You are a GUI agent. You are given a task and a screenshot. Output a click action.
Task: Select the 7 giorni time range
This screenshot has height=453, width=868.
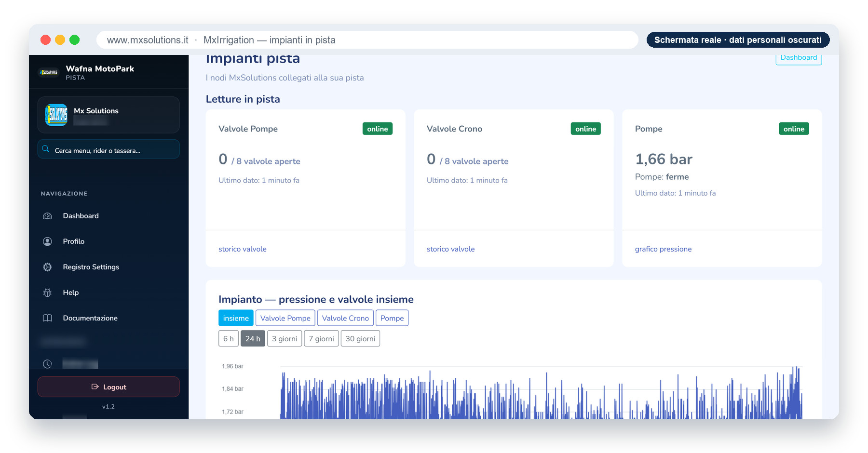322,339
